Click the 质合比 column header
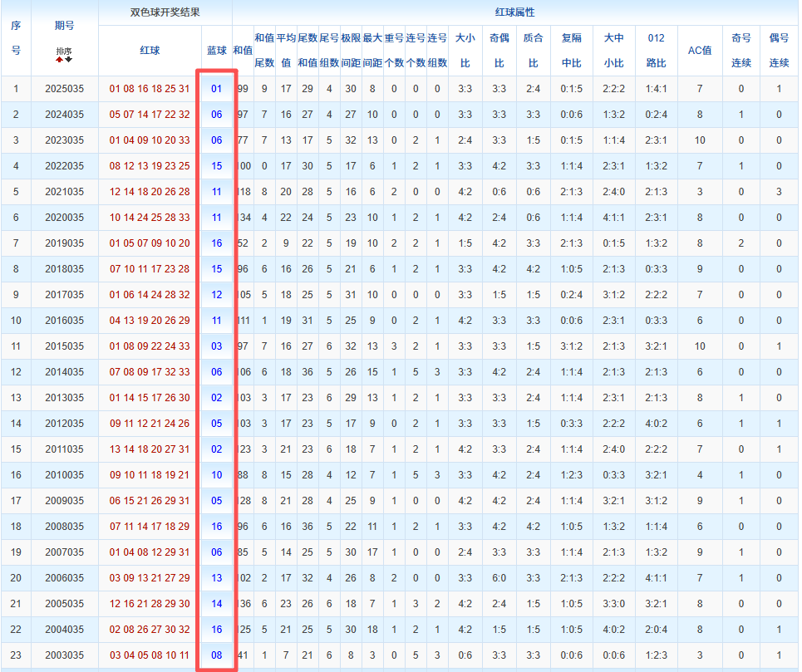The width and height of the screenshot is (802, 672). (533, 51)
